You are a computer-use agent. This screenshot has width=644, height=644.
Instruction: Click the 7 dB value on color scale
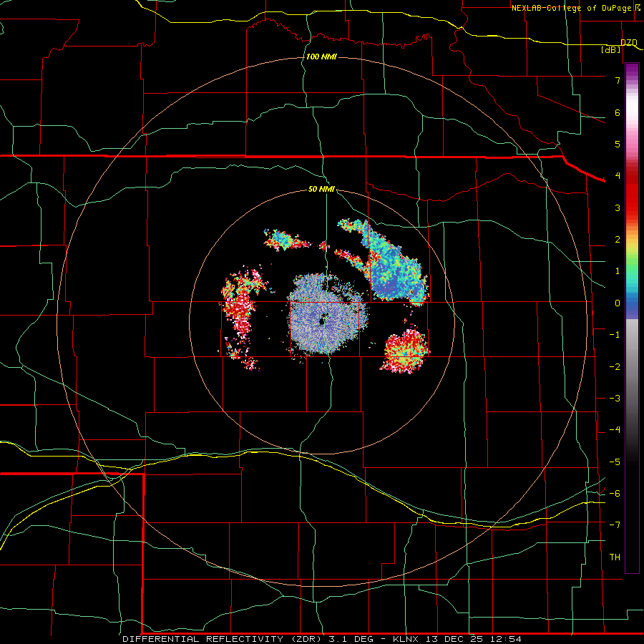(618, 80)
